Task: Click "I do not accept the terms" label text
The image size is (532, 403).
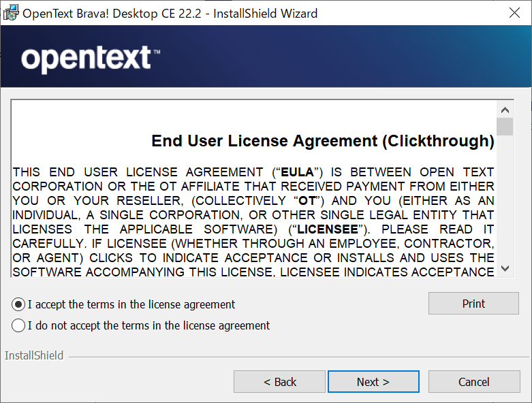Action: click(x=148, y=325)
